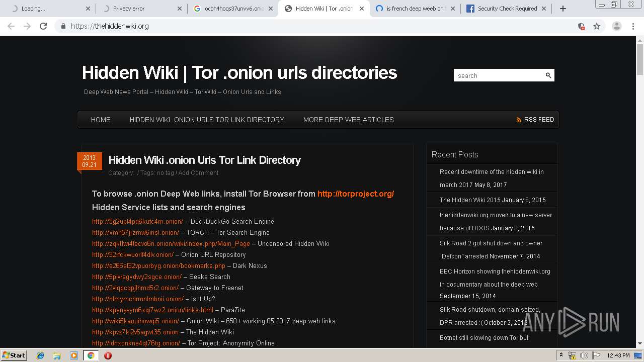Click the address bar URL
This screenshot has height=362, width=644.
point(110,26)
